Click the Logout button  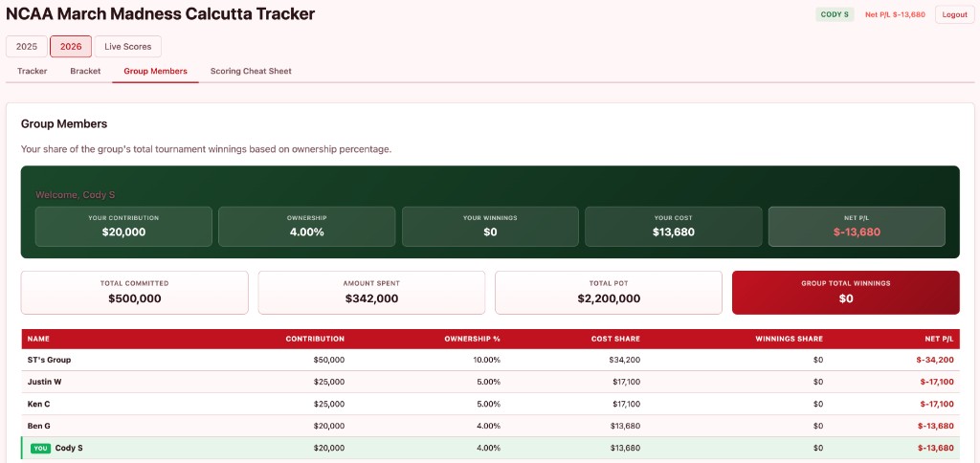(954, 14)
